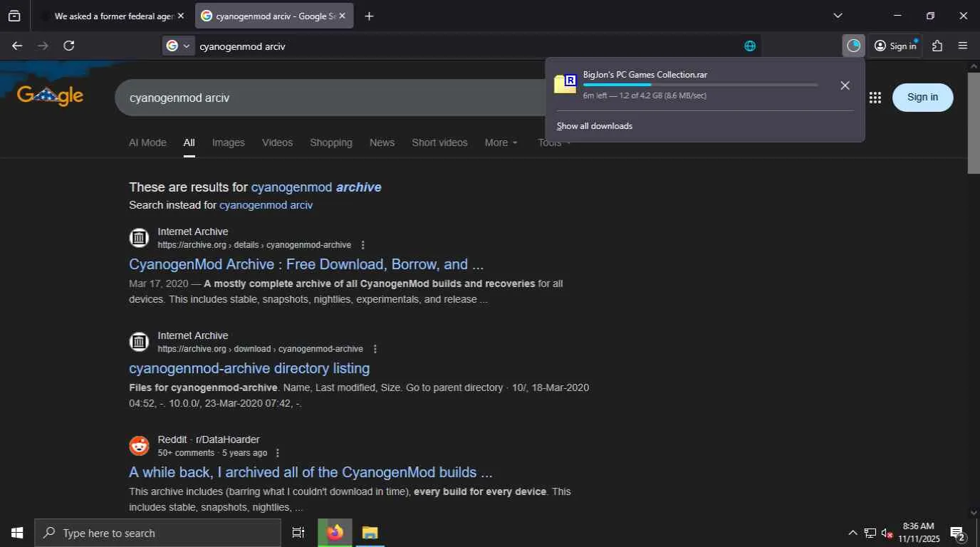
Task: Expand the More search filters dropdown
Action: (501, 142)
